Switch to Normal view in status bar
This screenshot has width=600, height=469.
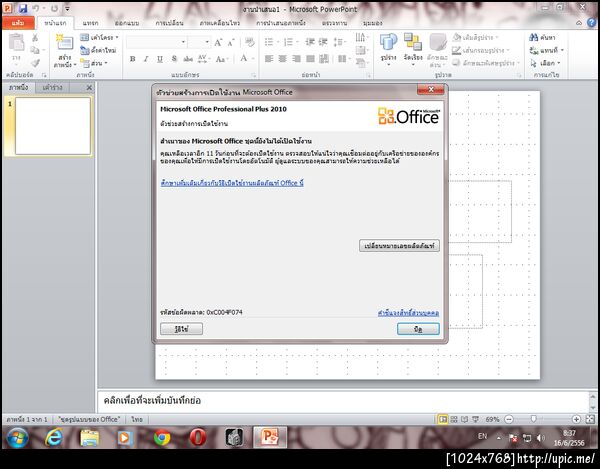click(443, 420)
